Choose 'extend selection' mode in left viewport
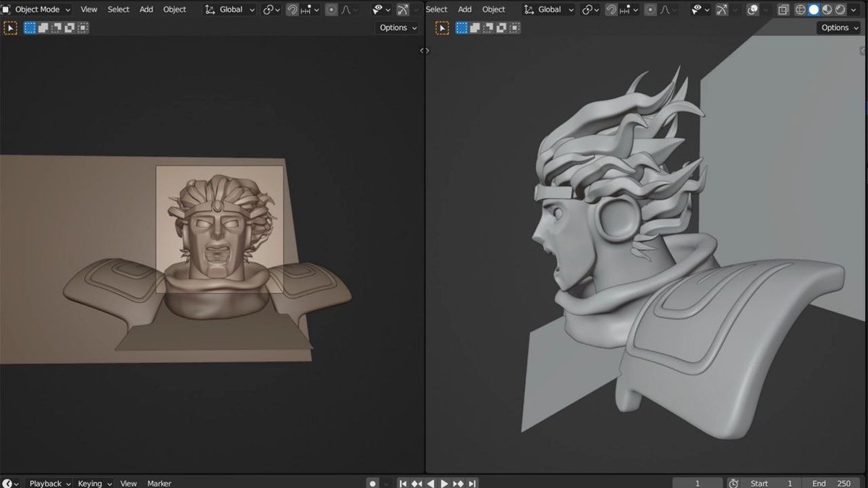This screenshot has width=868, height=488. click(x=43, y=27)
